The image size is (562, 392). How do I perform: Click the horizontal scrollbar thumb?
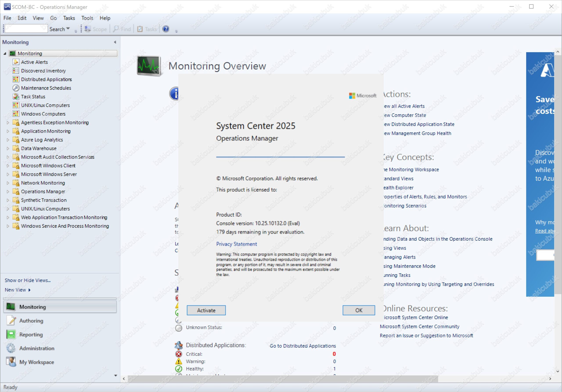pos(283,379)
